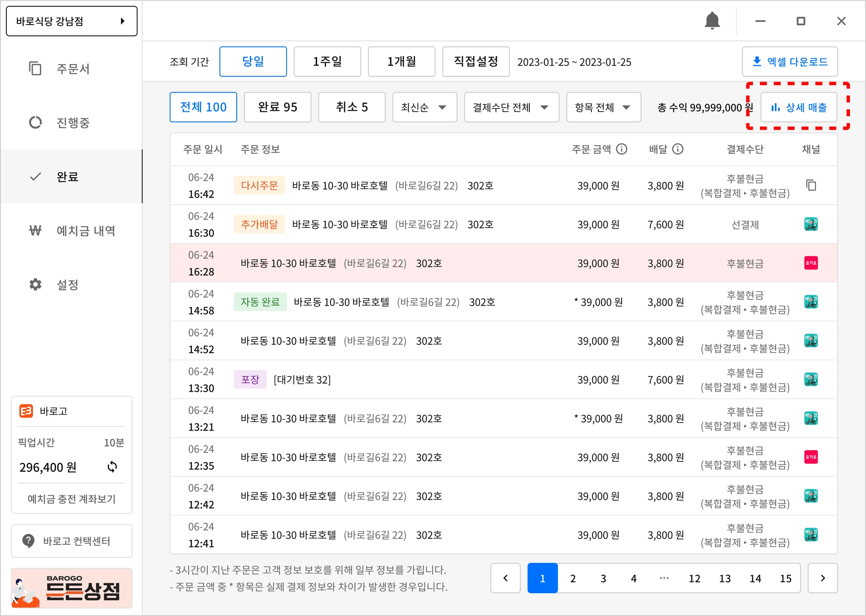Go to 진행중 in sidebar

click(73, 123)
